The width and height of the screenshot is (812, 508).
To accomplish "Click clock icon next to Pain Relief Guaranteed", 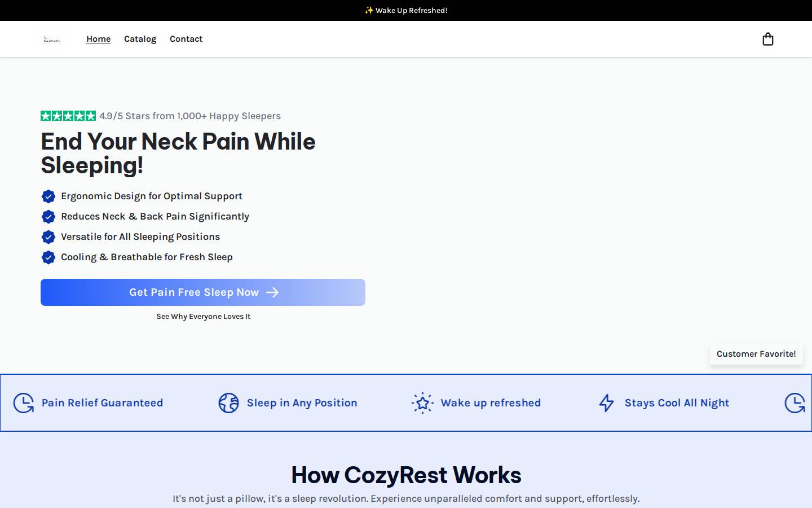I will click(x=24, y=403).
